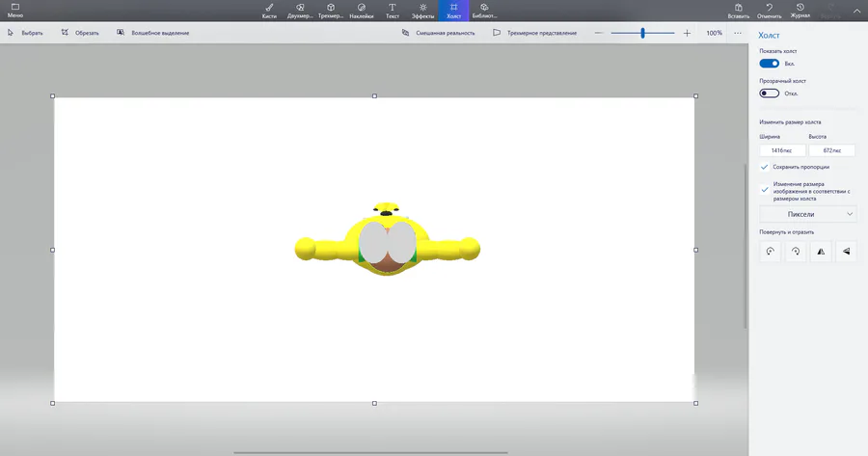868x456 pixels.
Task: Click the Вставить paste button
Action: 739,11
